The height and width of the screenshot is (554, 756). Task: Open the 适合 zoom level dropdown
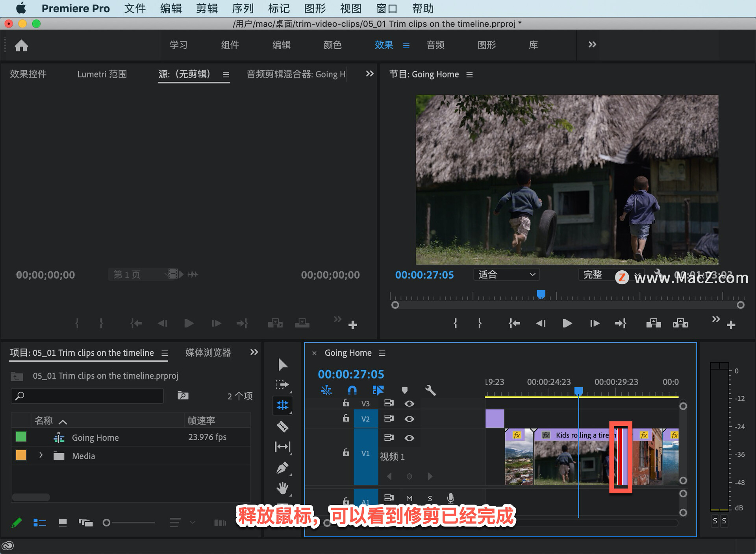[506, 275]
